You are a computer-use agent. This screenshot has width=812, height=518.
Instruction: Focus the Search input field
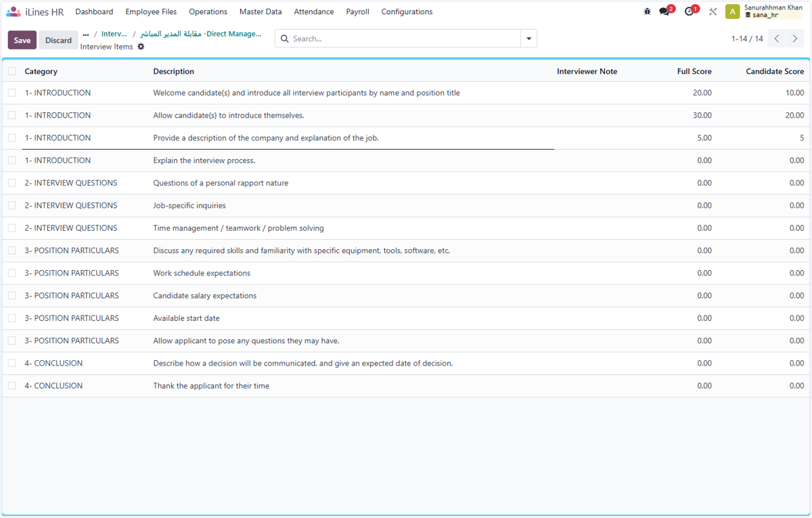[405, 39]
